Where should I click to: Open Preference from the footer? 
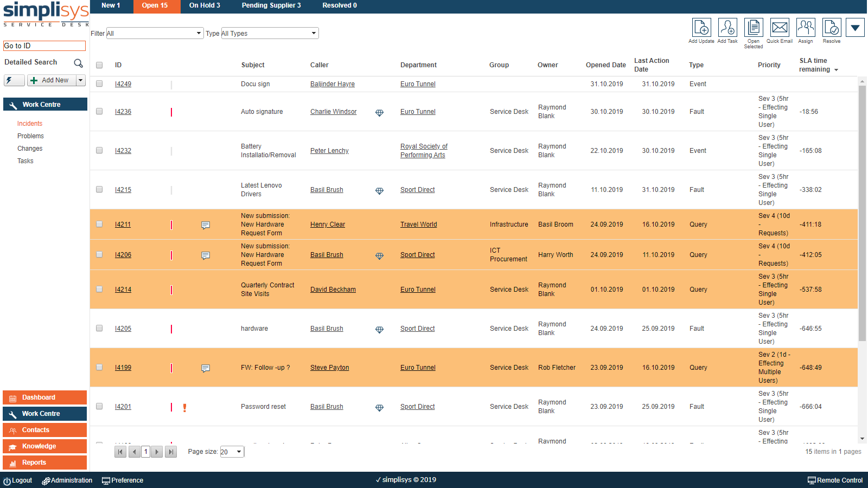[x=123, y=481]
